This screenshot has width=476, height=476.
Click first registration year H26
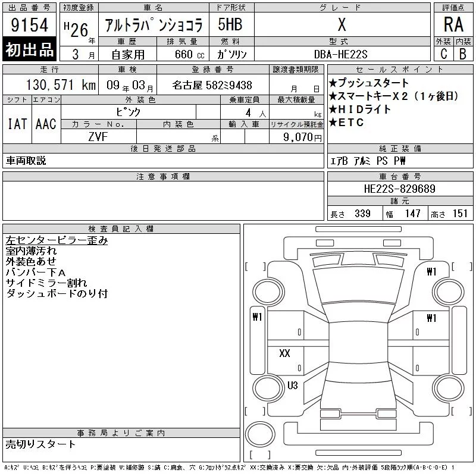coord(76,29)
